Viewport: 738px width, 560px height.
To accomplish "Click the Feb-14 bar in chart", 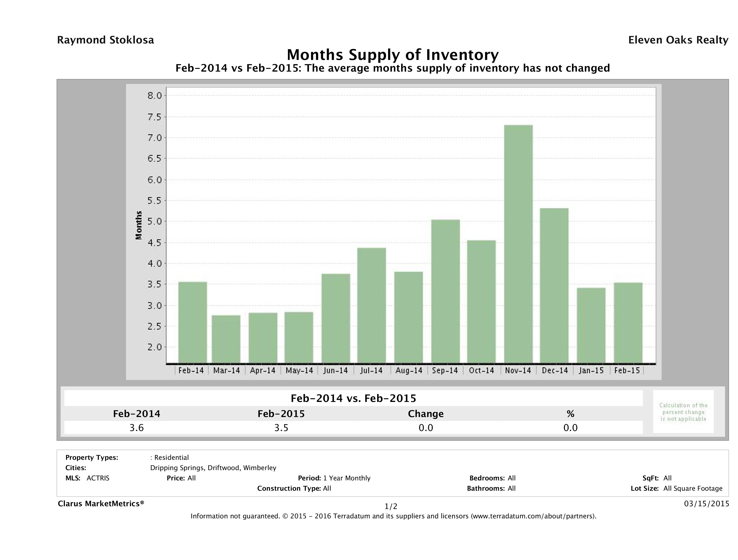I will pyautogui.click(x=193, y=322).
